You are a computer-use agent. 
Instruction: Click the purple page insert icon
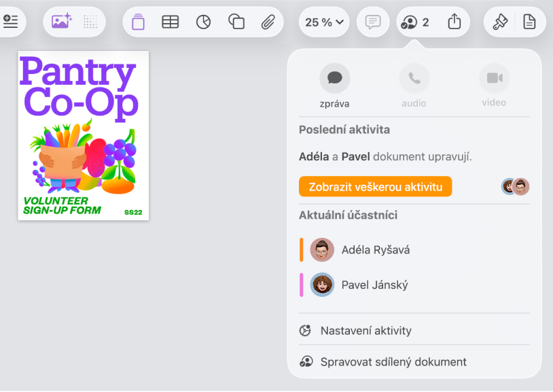point(138,22)
